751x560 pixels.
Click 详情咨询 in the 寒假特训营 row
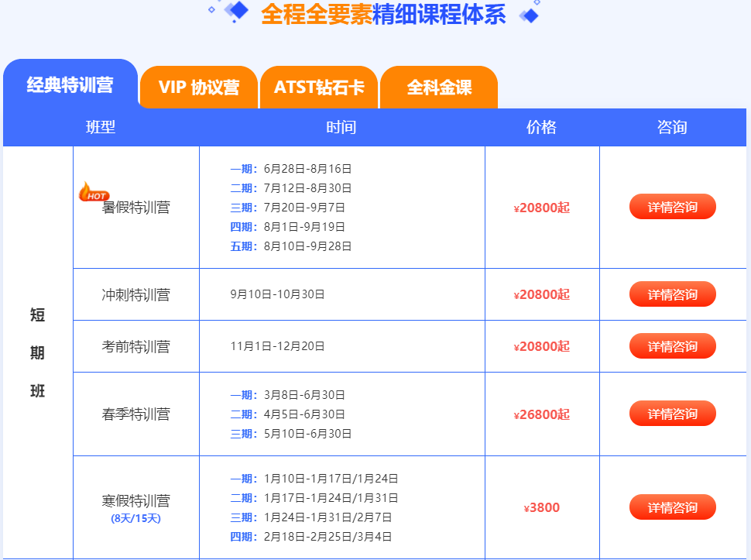672,507
